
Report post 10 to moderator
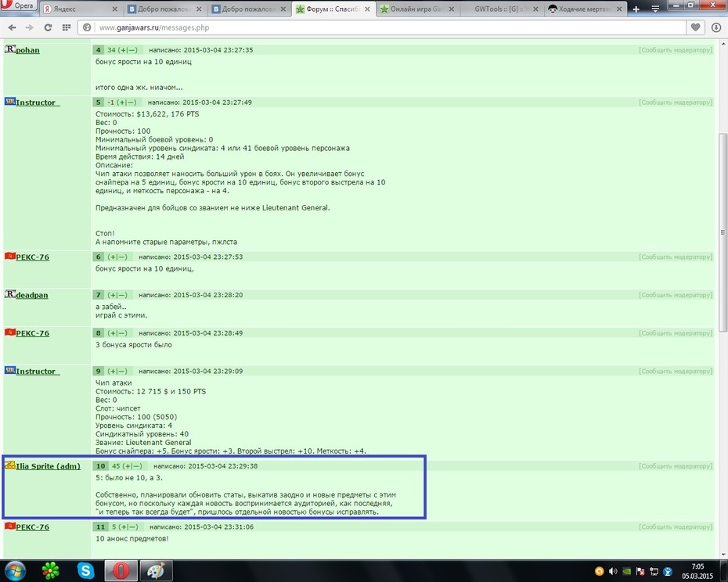676,466
